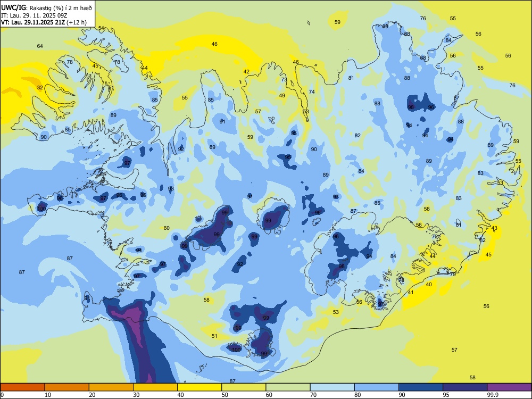The image size is (532, 399).
Task: Click the map humidity value '49'
Action: pyautogui.click(x=282, y=96)
